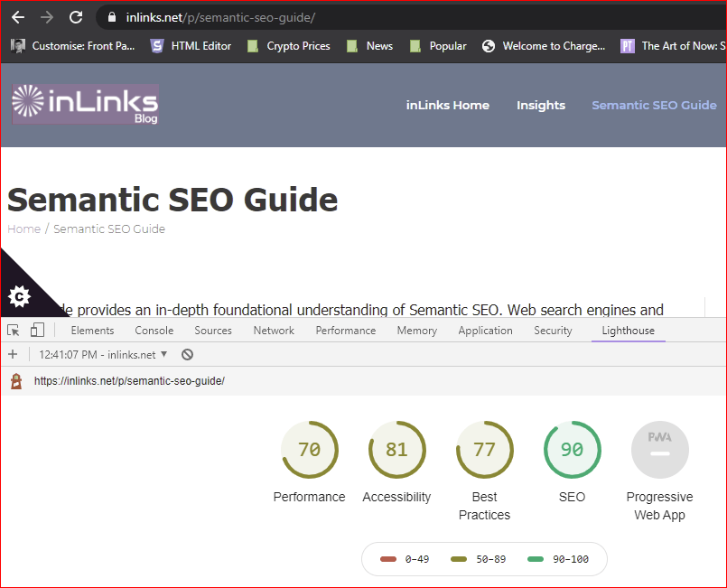Activate the DevTools inspect element icon
The height and width of the screenshot is (588, 727).
click(13, 331)
